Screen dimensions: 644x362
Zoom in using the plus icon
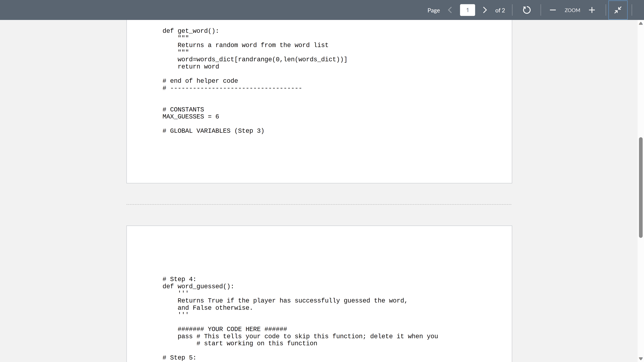(x=592, y=10)
